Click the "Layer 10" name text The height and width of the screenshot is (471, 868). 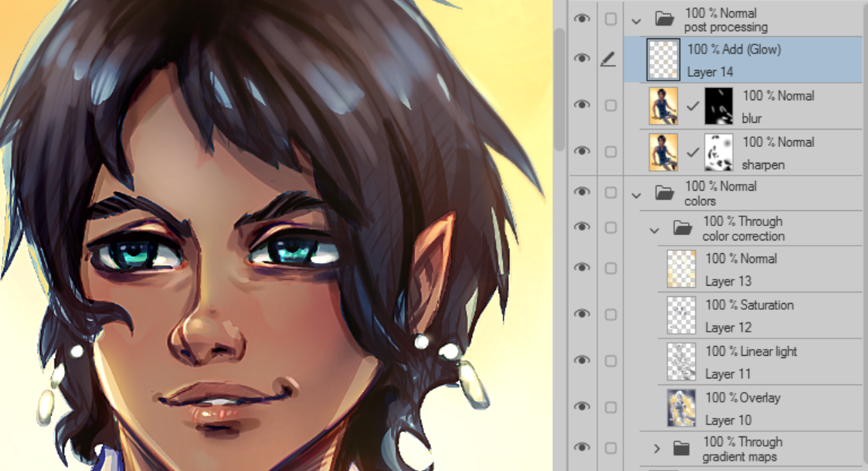tap(729, 421)
